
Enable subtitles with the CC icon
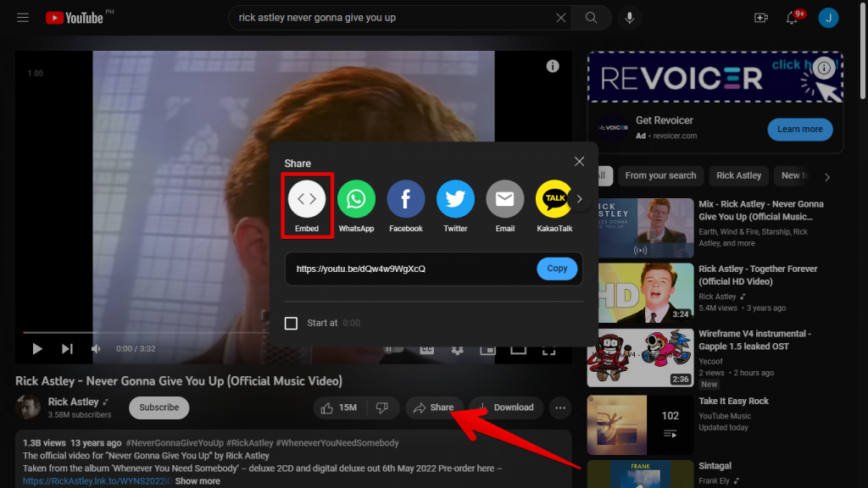tap(427, 349)
